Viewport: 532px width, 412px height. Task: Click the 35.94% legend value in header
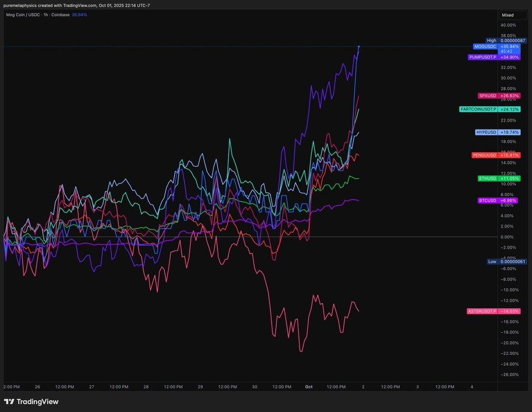pos(79,15)
